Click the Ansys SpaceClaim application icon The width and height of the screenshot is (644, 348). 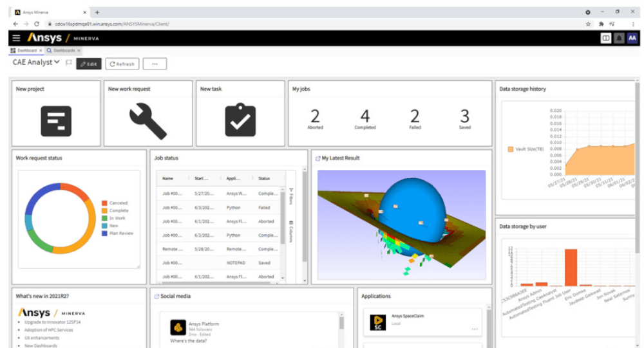click(378, 322)
